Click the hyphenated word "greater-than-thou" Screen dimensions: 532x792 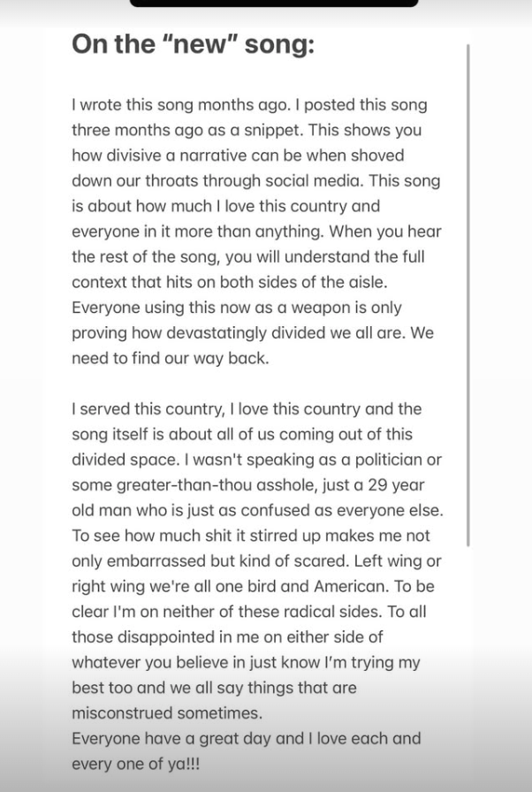point(207,485)
